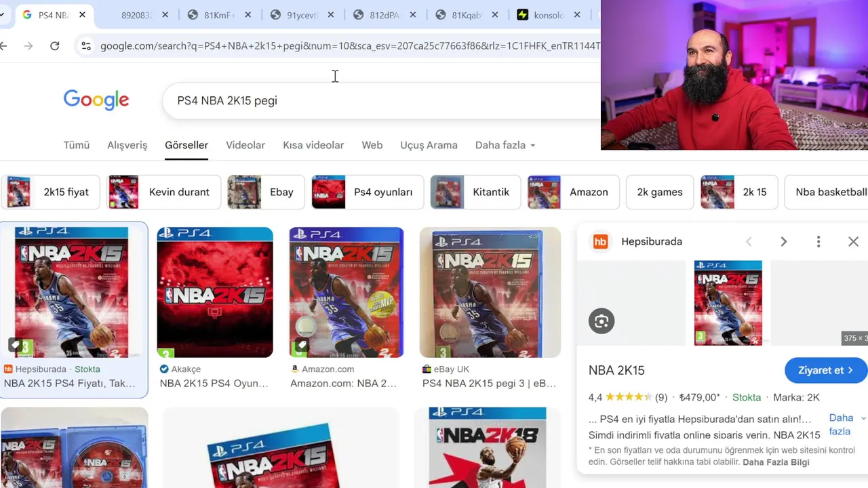
Task: Filter by Amazon chip
Action: pyautogui.click(x=573, y=192)
